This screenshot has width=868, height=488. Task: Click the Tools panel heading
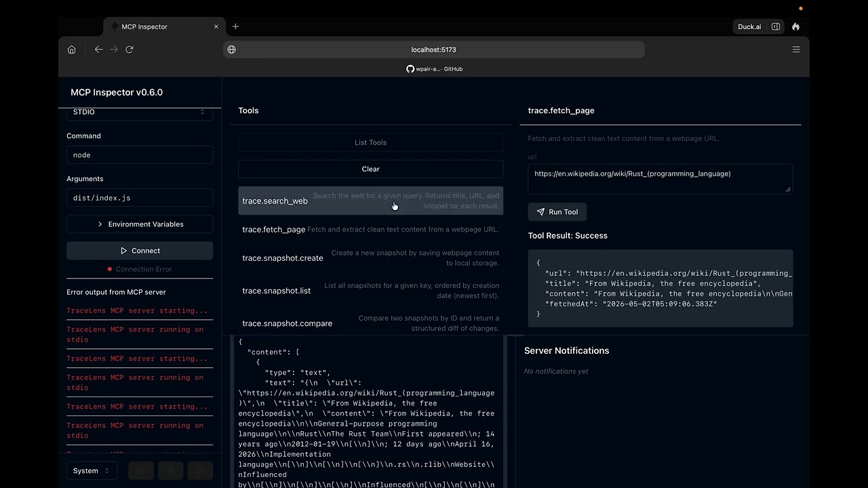click(x=248, y=110)
